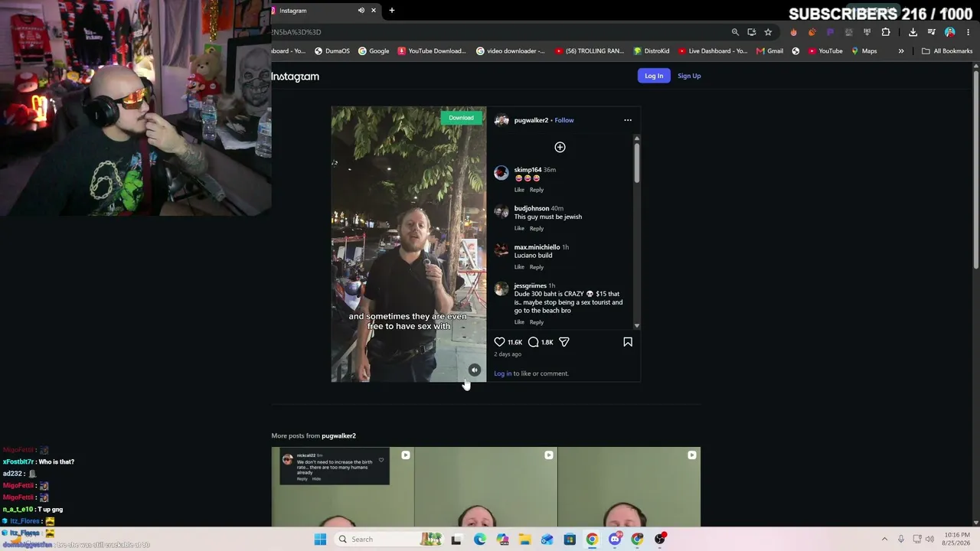Open the media controls icon
The image size is (980, 551).
pos(931,32)
